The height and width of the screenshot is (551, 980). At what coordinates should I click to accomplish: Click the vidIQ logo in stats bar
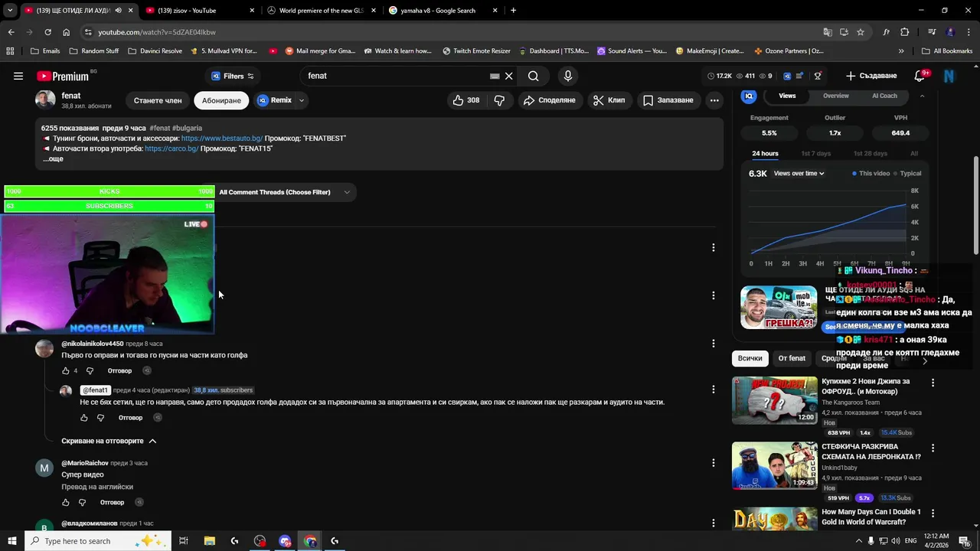(x=786, y=76)
